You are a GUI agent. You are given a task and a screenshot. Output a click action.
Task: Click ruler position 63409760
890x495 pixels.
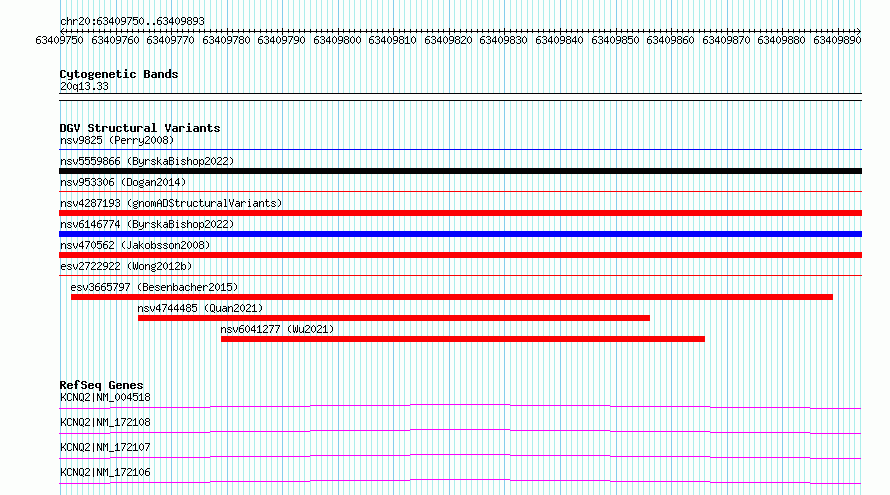[115, 40]
